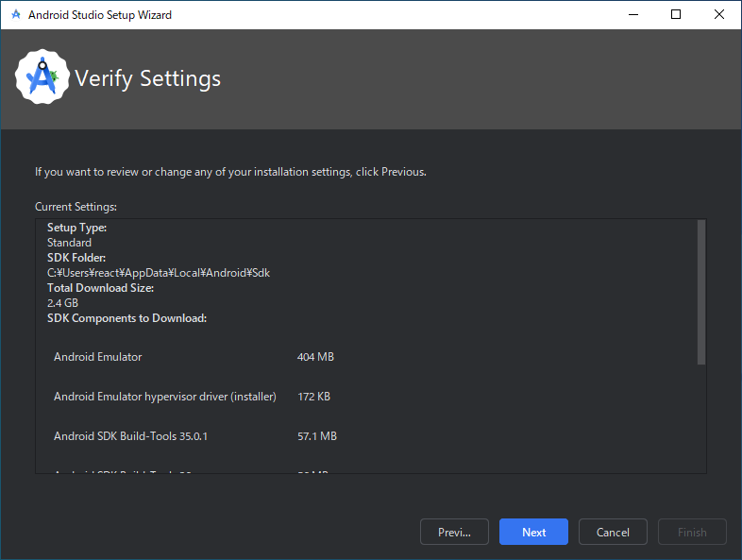
Task: Close the Setup Wizard window
Action: tap(718, 15)
